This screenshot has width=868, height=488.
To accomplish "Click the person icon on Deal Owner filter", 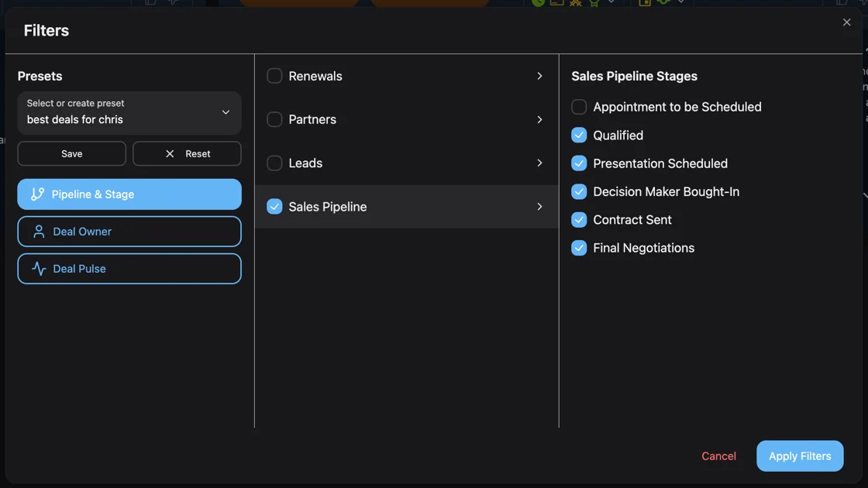I will point(38,231).
